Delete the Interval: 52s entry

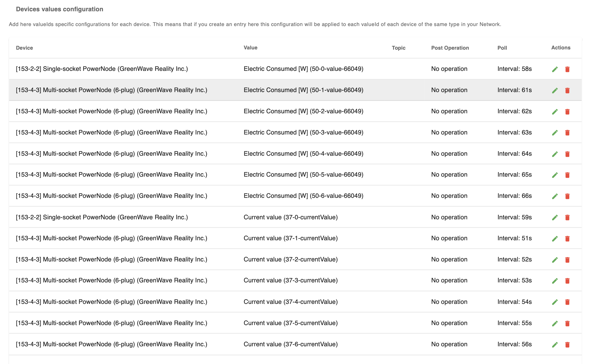tap(567, 260)
